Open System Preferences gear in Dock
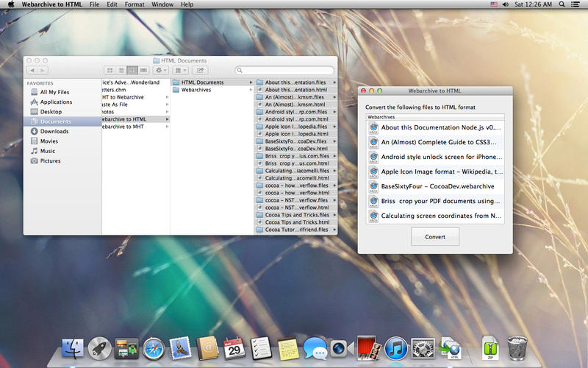 point(423,348)
